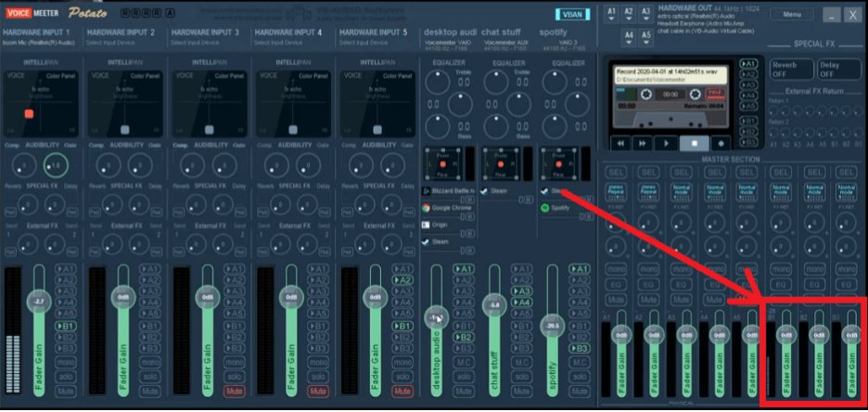The image size is (868, 412).
Task: Click the recorder fast-forward button
Action: tap(642, 143)
